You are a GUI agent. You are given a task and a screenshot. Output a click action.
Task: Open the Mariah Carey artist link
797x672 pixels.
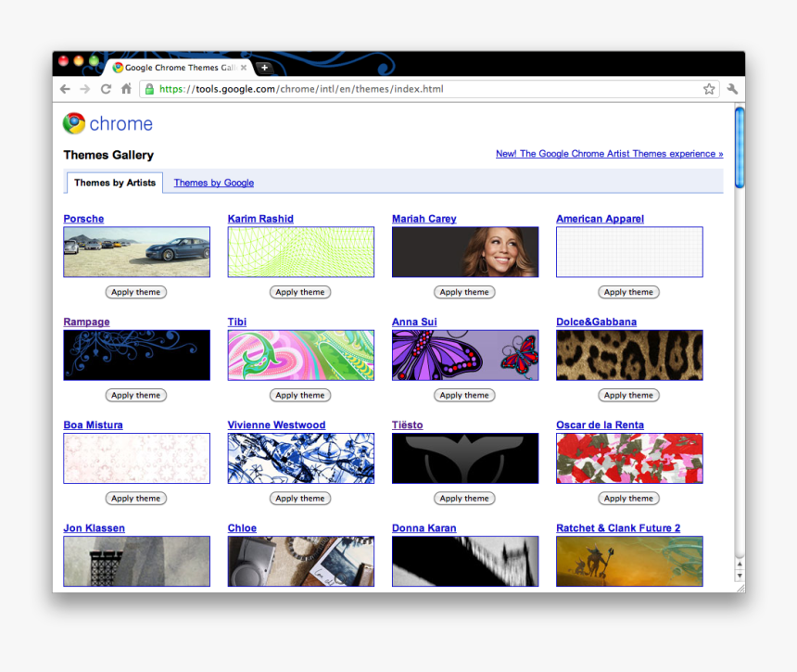coord(424,218)
